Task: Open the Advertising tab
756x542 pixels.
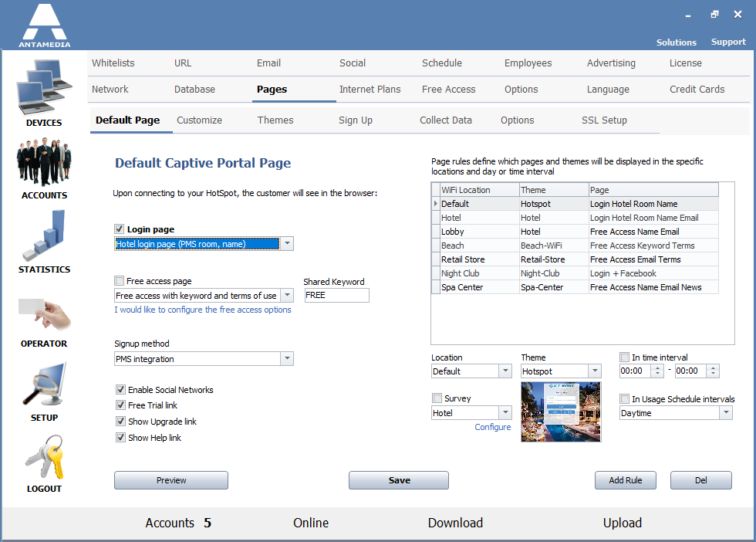Action: [x=611, y=63]
